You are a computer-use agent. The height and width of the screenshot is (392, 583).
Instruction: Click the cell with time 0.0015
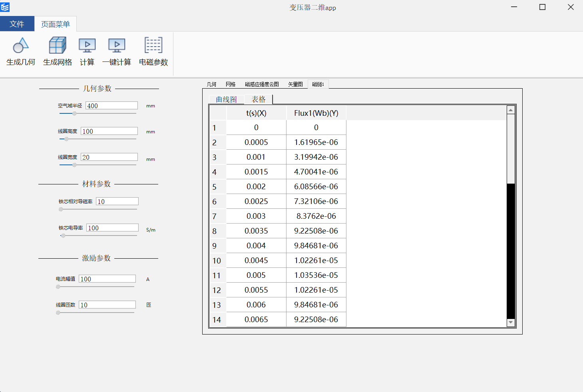pyautogui.click(x=256, y=172)
